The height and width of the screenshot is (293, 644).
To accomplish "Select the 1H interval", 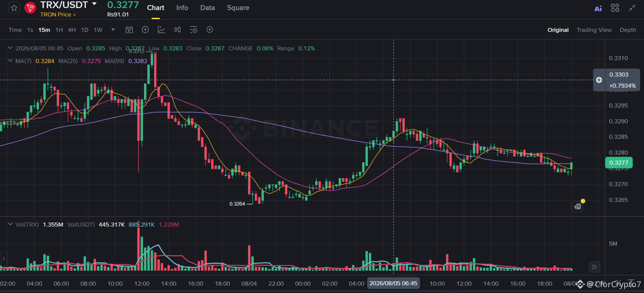I will [59, 30].
